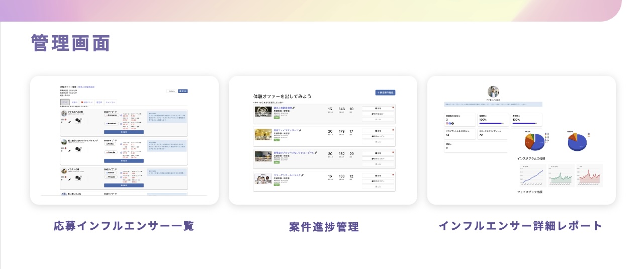Click the Instagram button for アクセルバズ太郎
This screenshot has height=269, width=644.
coord(112,115)
